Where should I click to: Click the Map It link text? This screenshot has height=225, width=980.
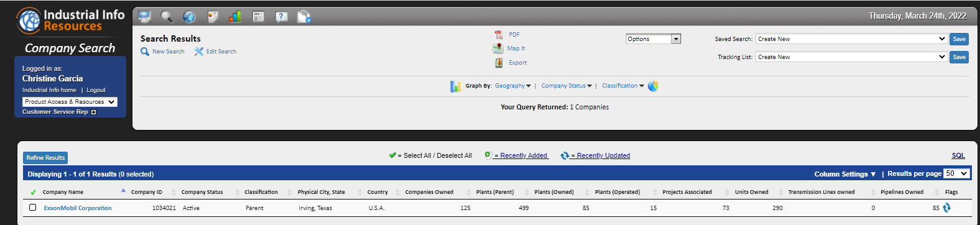[515, 48]
